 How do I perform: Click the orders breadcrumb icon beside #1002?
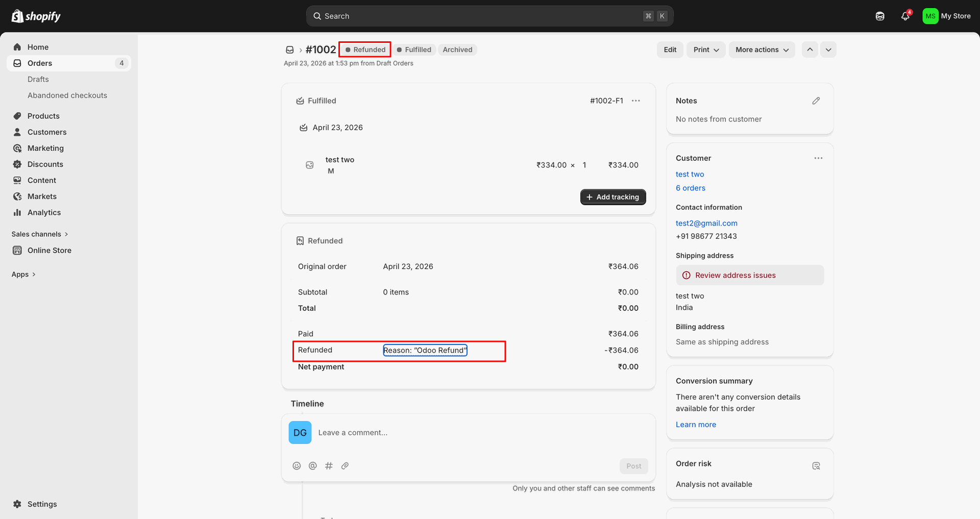(x=289, y=50)
